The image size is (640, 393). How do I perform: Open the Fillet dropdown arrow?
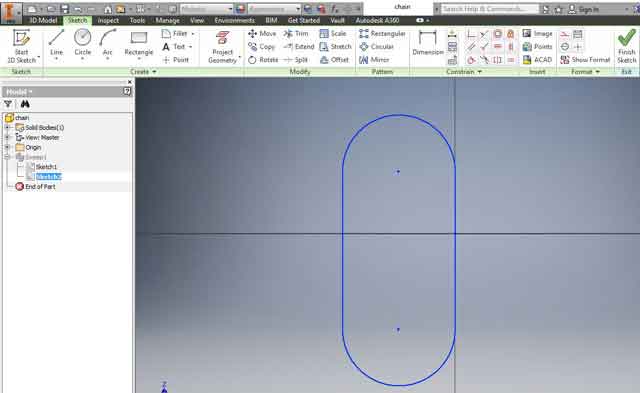click(x=193, y=33)
